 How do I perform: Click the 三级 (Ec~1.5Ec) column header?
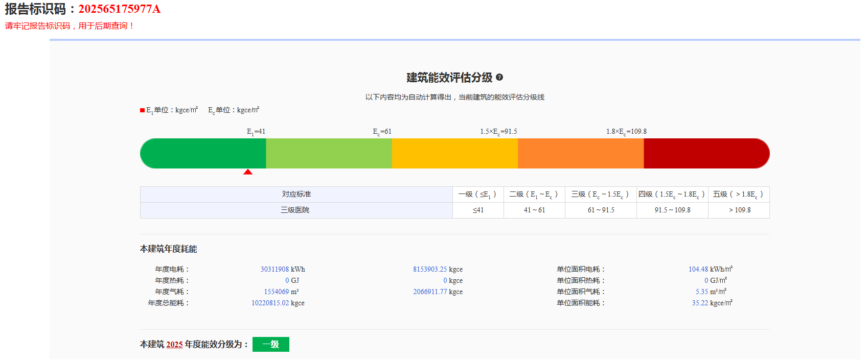pos(601,195)
